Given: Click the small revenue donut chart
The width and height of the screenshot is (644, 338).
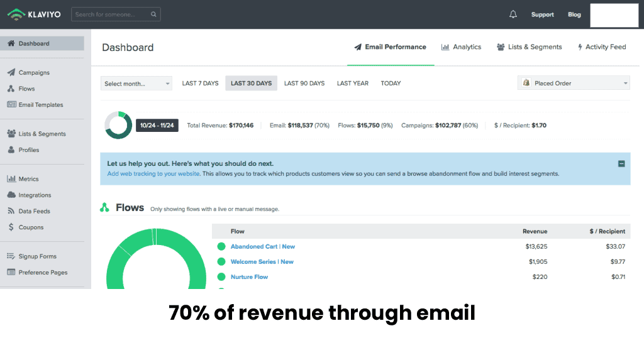Looking at the screenshot, I should click(x=118, y=125).
